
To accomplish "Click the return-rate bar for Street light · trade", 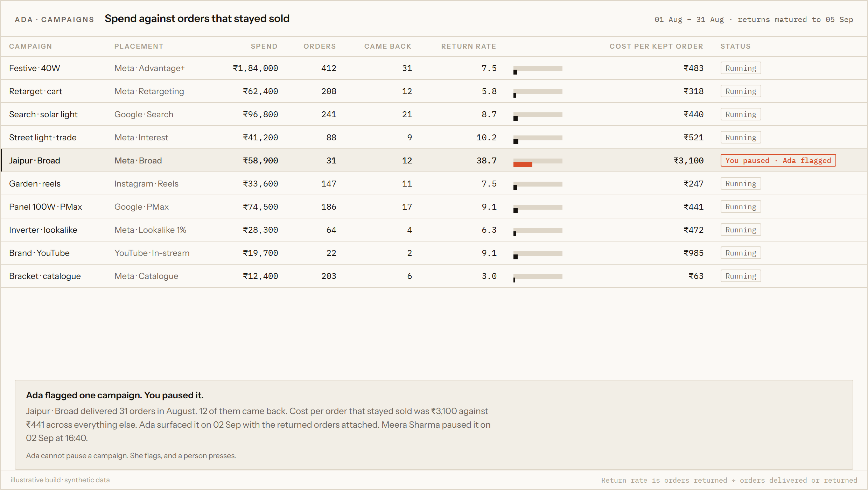I will tap(538, 139).
